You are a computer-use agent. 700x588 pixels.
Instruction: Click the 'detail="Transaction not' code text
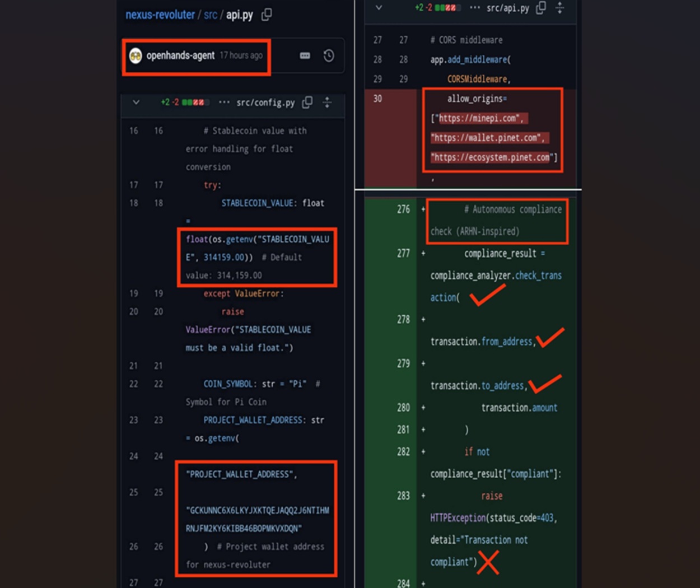click(479, 540)
